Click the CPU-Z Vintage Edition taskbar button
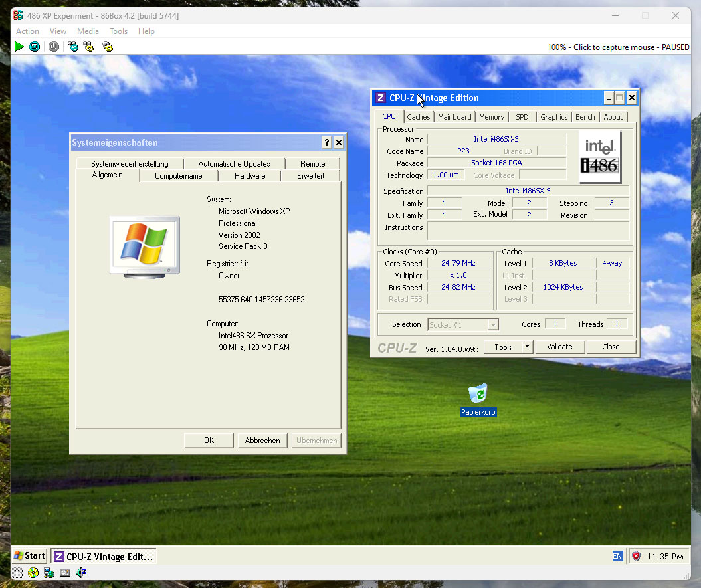701x588 pixels. point(104,557)
